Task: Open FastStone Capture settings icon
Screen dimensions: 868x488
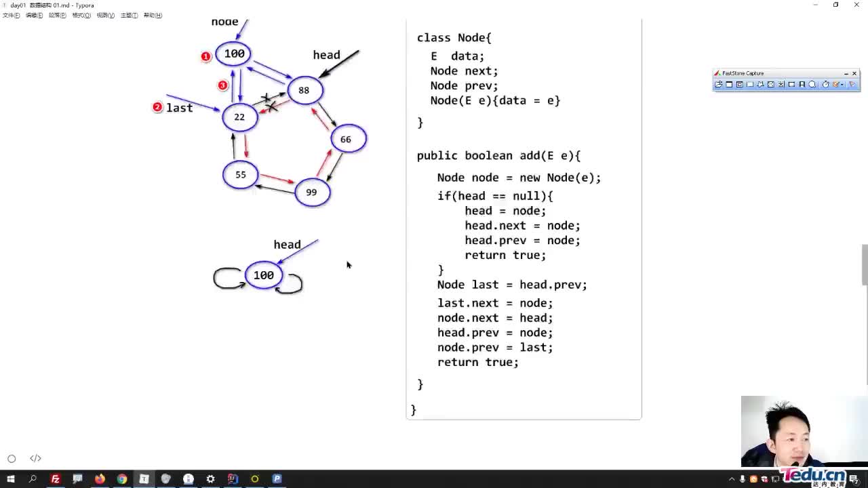Action: 852,84
